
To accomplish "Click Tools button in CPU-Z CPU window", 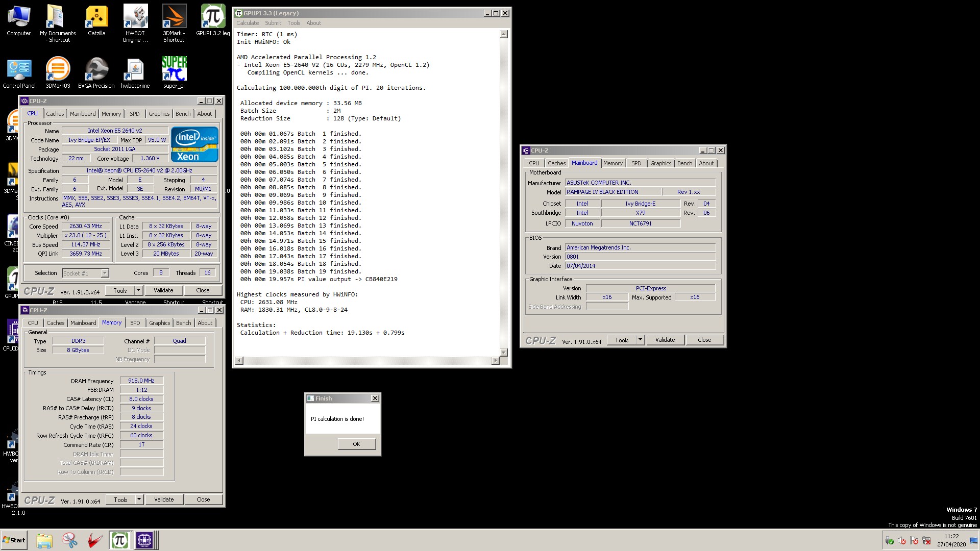I will 120,290.
